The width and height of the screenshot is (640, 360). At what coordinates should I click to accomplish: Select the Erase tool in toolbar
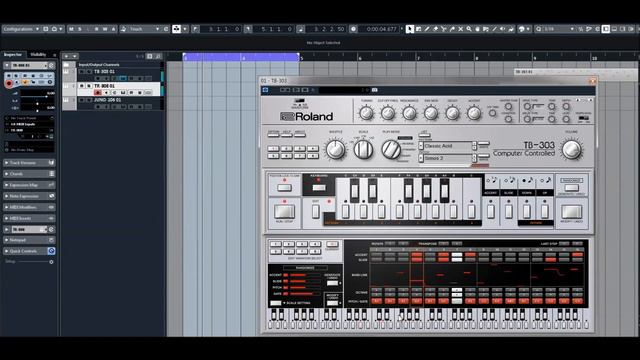[436, 29]
